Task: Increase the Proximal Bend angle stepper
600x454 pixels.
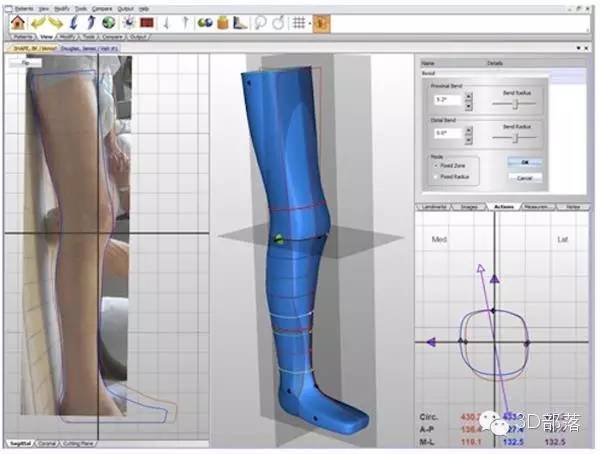Action: pos(469,95)
